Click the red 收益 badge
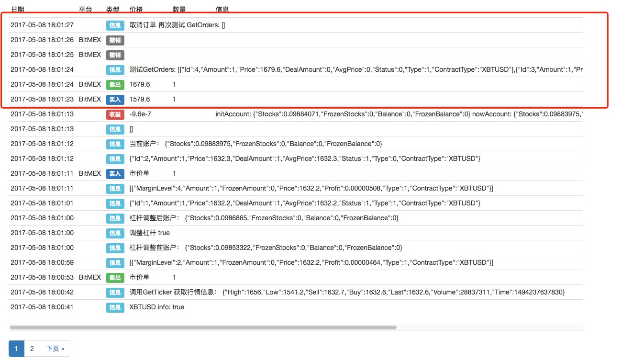644x362 pixels. point(115,114)
